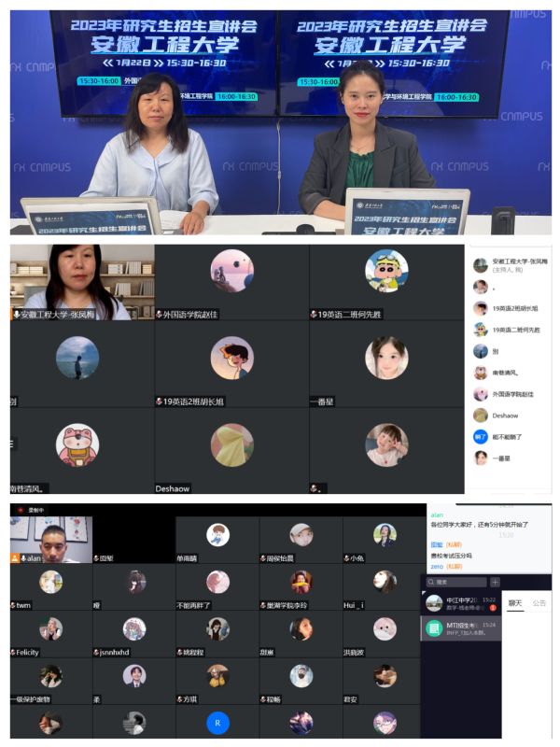The height and width of the screenshot is (747, 560).
Task: Click the muted mic icon of 姚程程
Action: [180, 652]
